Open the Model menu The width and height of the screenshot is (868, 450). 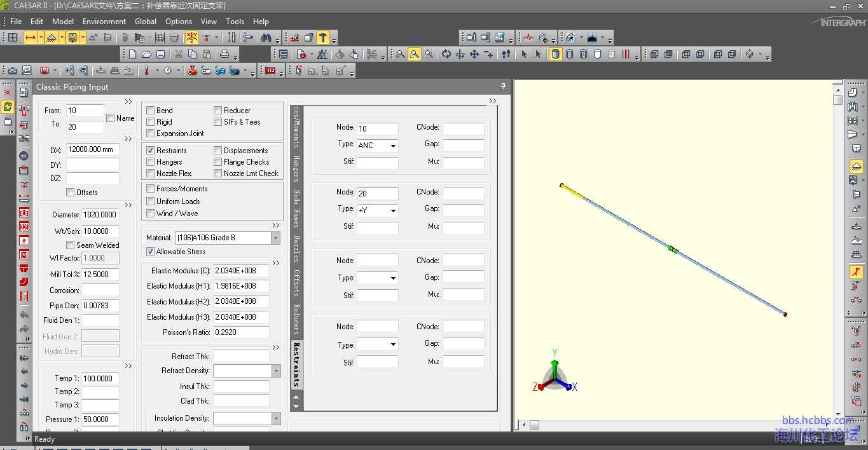pyautogui.click(x=63, y=21)
